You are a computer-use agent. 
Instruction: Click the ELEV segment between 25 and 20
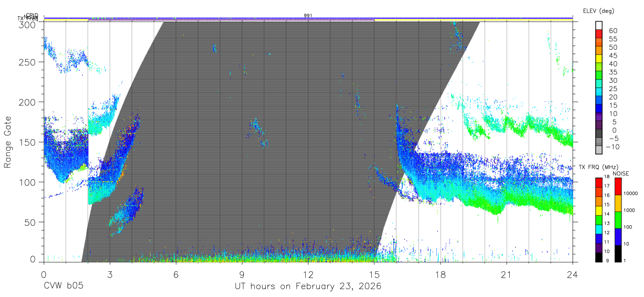pyautogui.click(x=598, y=93)
